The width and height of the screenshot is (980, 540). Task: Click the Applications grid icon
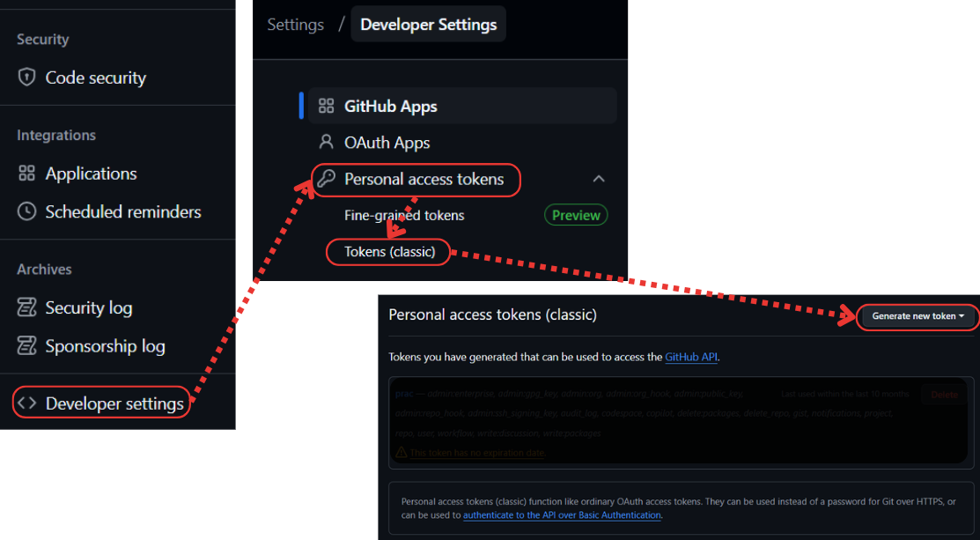tap(26, 174)
